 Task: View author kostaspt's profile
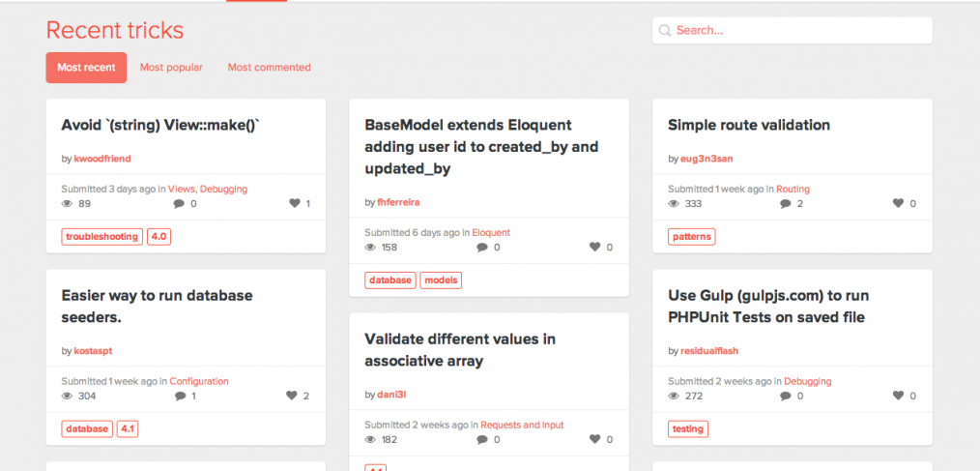93,351
